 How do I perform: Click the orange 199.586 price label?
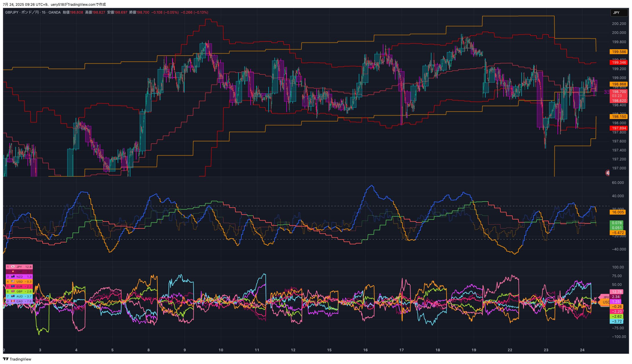(619, 52)
